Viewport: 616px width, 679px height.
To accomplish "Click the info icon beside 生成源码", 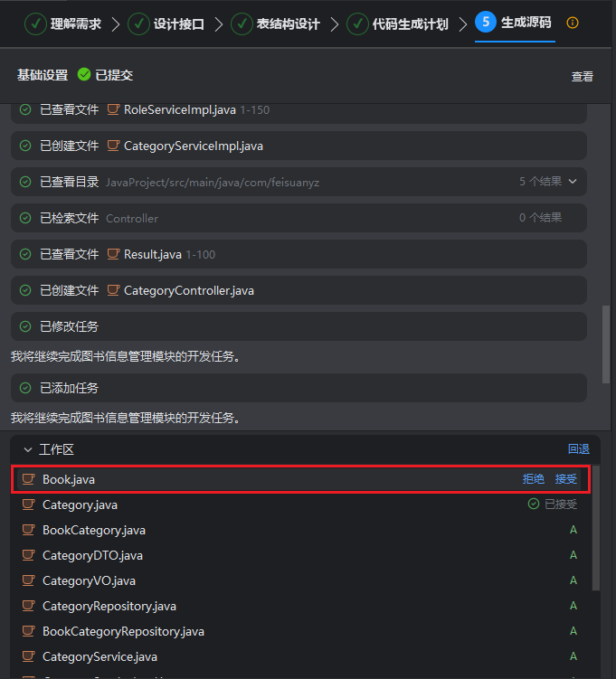I will point(573,23).
